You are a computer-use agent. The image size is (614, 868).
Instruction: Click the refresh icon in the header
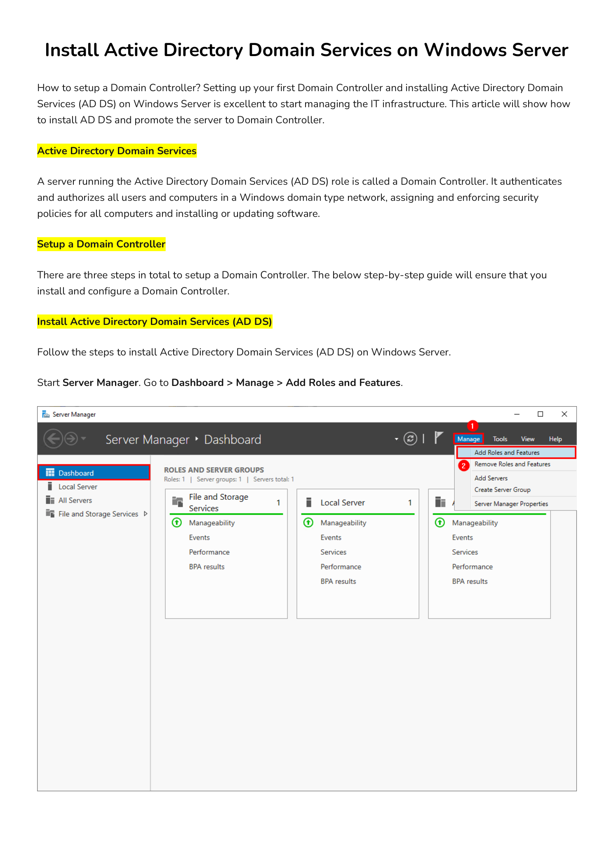click(410, 438)
